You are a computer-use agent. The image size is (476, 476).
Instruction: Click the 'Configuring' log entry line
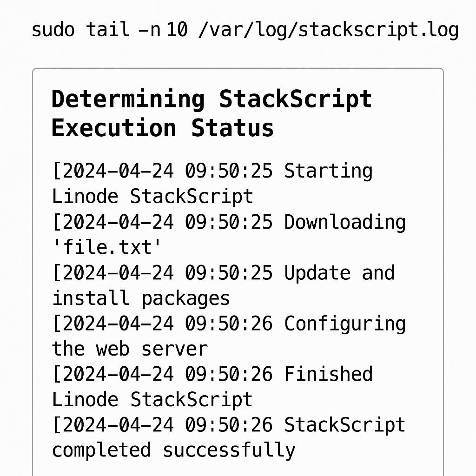tap(229, 324)
